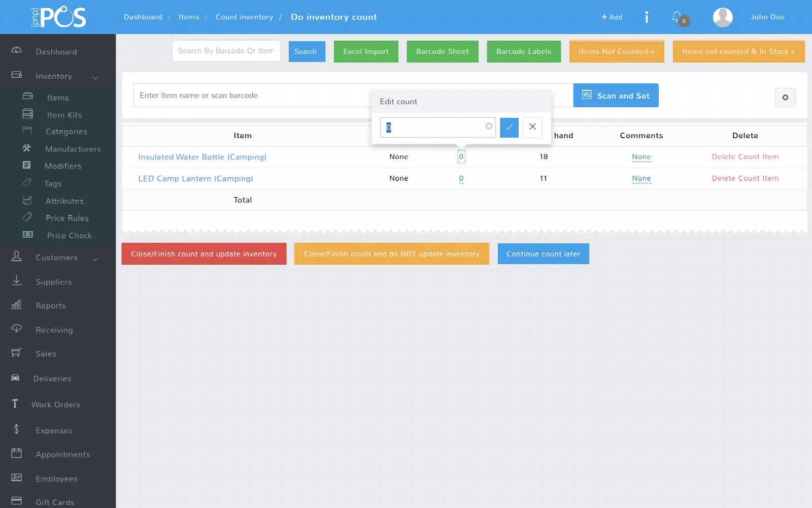Viewport: 812px width, 508px height.
Task: Click the Expenses dollar icon
Action: pos(16,429)
